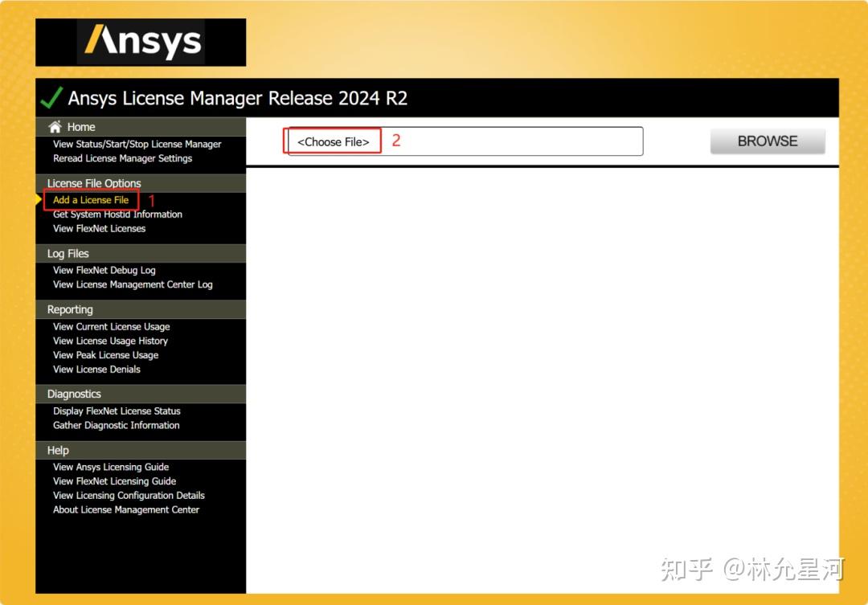Check View License Usage History
The width and height of the screenshot is (868, 605).
(110, 341)
